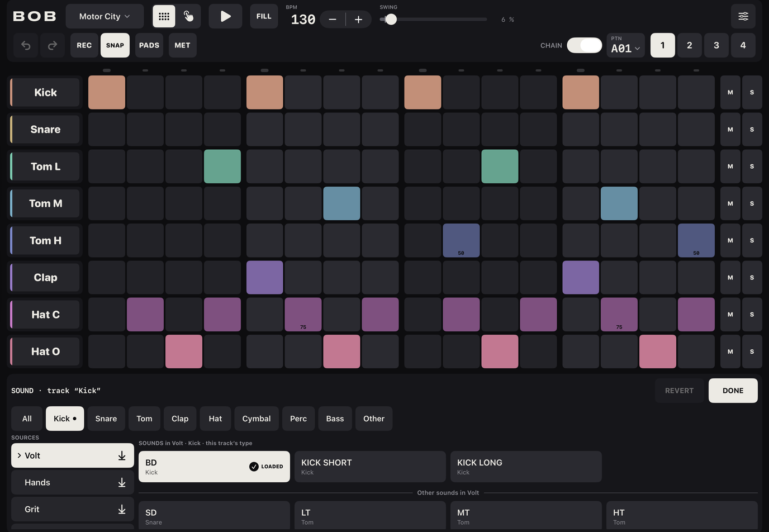
Task: Click the loaded checkmark on BD sound
Action: tap(254, 467)
